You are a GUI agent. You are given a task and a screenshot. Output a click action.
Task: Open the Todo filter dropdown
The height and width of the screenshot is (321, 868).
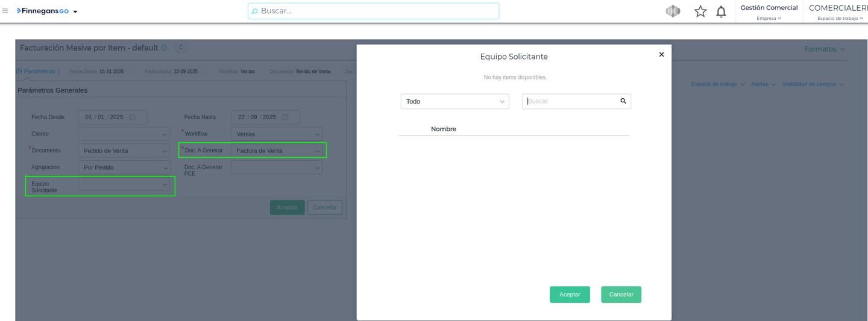point(455,101)
